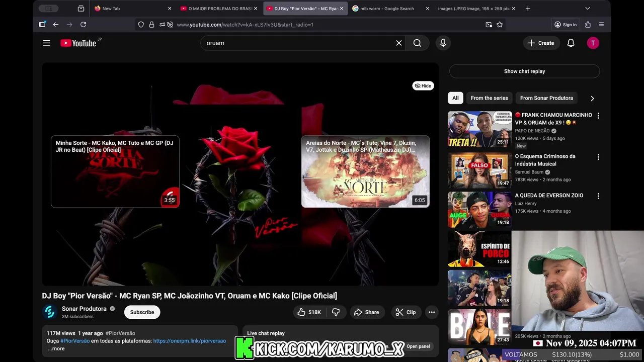Click the Subscribe button
This screenshot has height=362, width=644.
142,312
